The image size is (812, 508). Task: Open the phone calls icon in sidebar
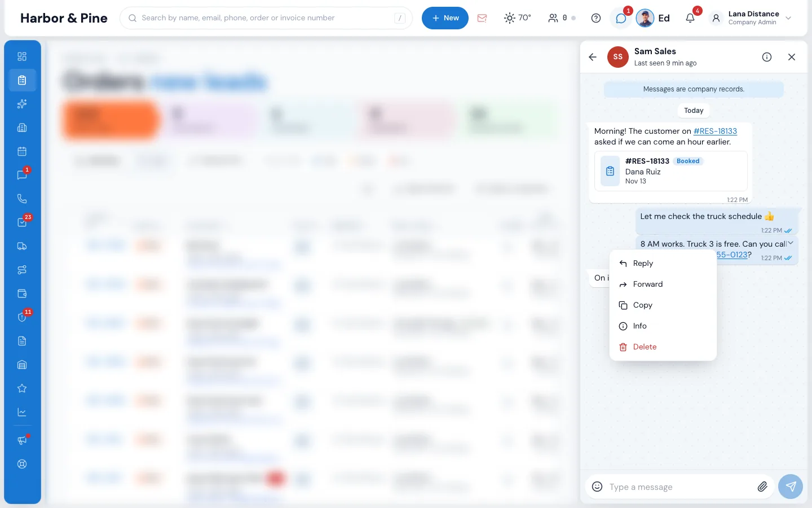point(22,199)
